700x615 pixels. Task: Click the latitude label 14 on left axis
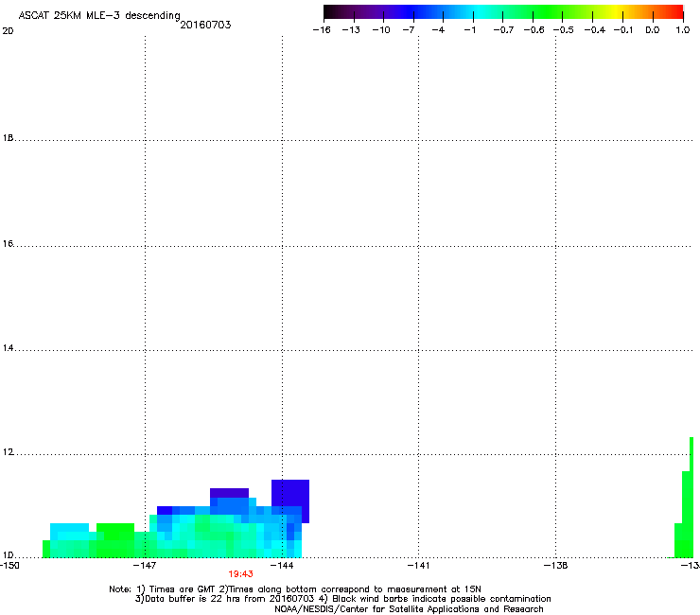8,348
